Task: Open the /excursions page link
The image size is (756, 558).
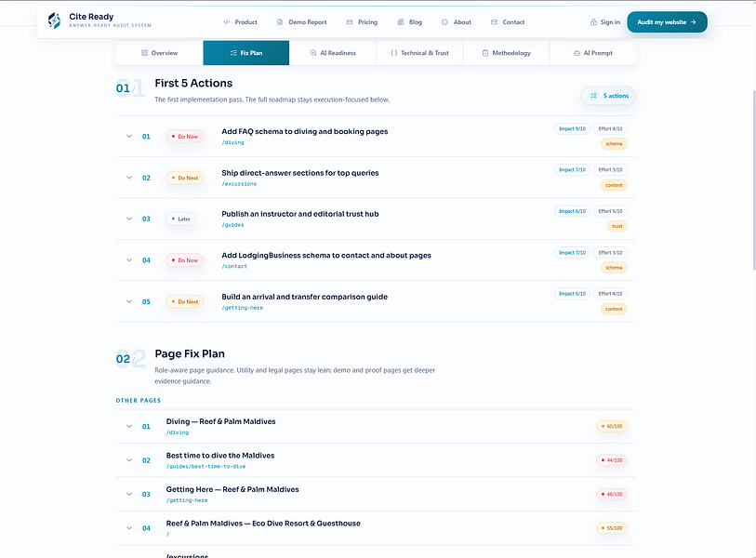Action: coord(239,184)
